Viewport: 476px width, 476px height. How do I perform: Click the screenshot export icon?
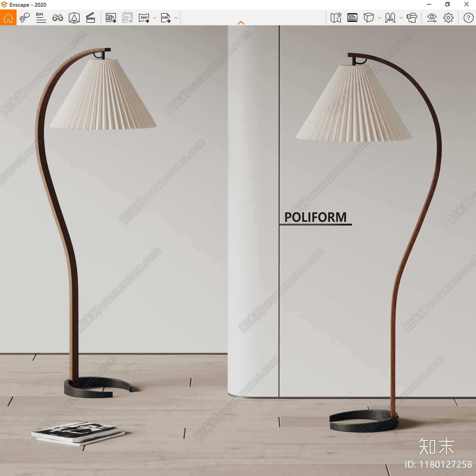pyautogui.click(x=111, y=18)
